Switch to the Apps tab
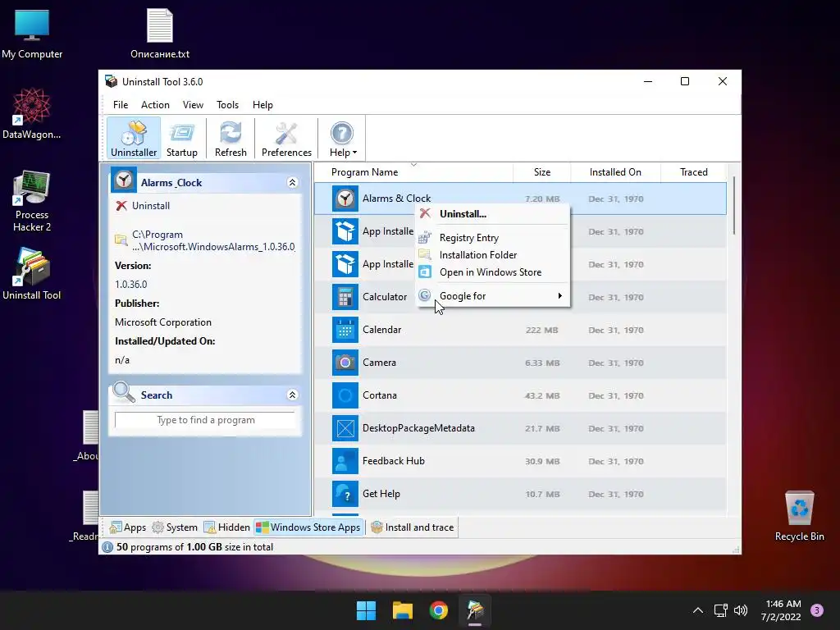The width and height of the screenshot is (840, 630). (128, 527)
